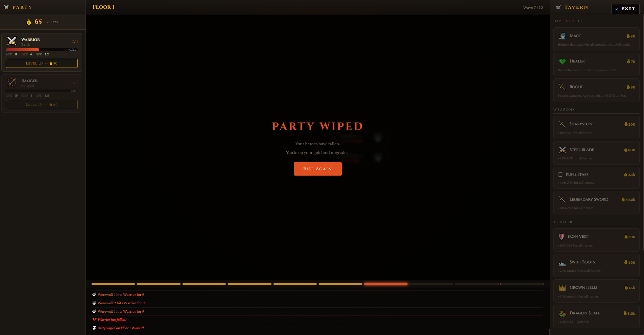Click the Steel Blade crossed swords icon

pyautogui.click(x=563, y=150)
